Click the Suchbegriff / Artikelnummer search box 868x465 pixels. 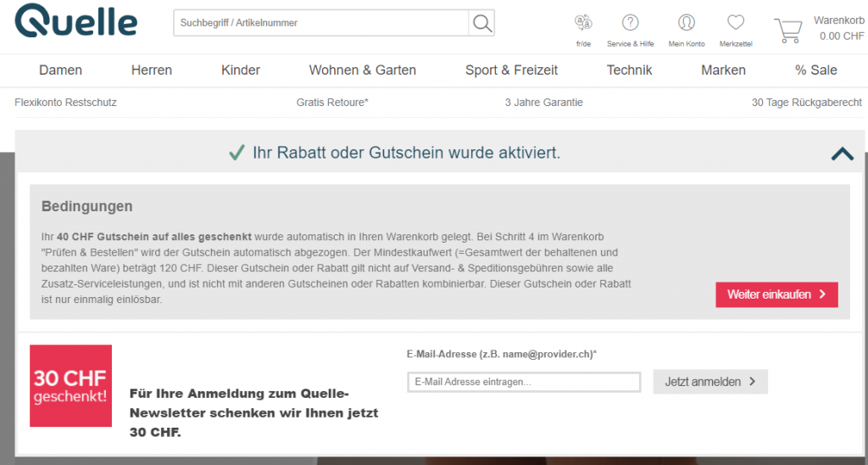pos(320,23)
